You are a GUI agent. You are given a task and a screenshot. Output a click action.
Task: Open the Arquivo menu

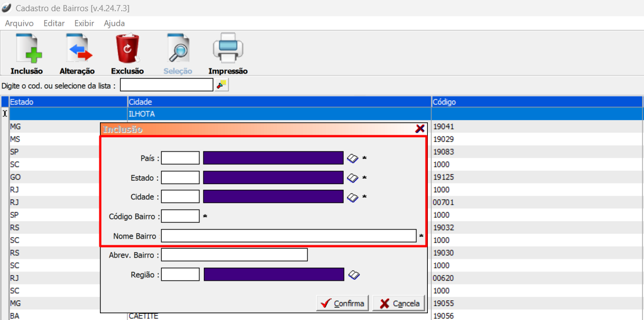tap(19, 23)
